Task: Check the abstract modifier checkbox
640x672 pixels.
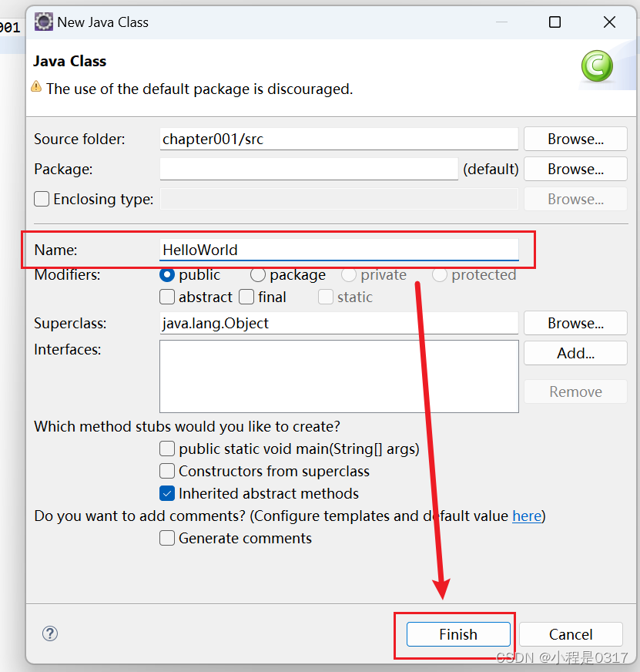Action: tap(167, 297)
